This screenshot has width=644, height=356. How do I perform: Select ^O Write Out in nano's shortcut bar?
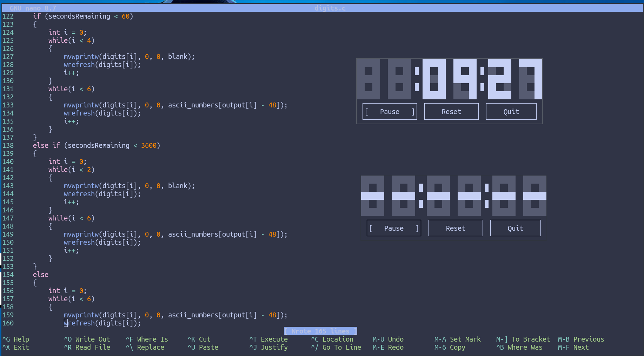pyautogui.click(x=87, y=339)
